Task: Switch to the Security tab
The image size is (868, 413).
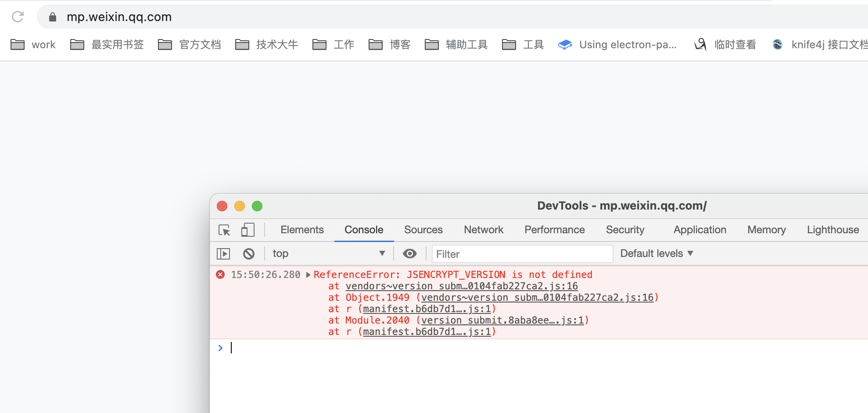Action: click(x=625, y=230)
